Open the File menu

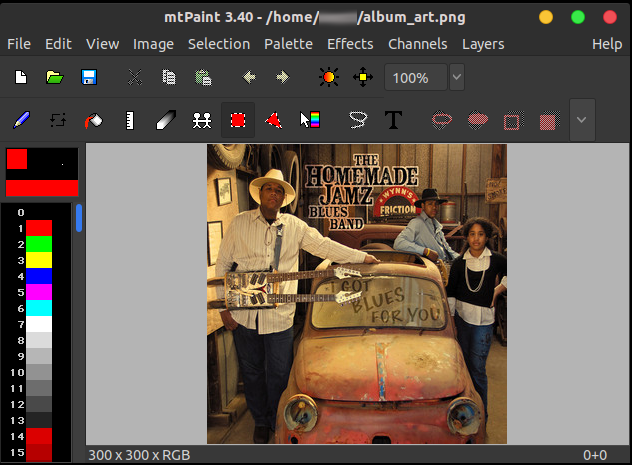[x=19, y=44]
